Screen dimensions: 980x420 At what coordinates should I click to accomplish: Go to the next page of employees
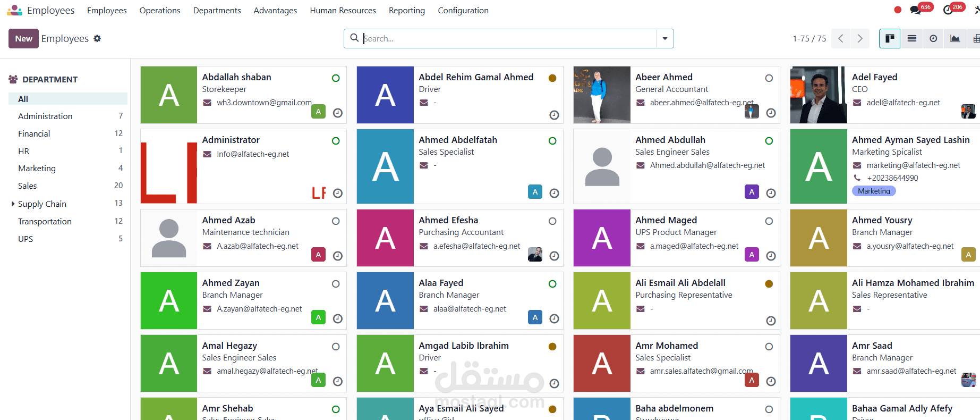pyautogui.click(x=860, y=38)
